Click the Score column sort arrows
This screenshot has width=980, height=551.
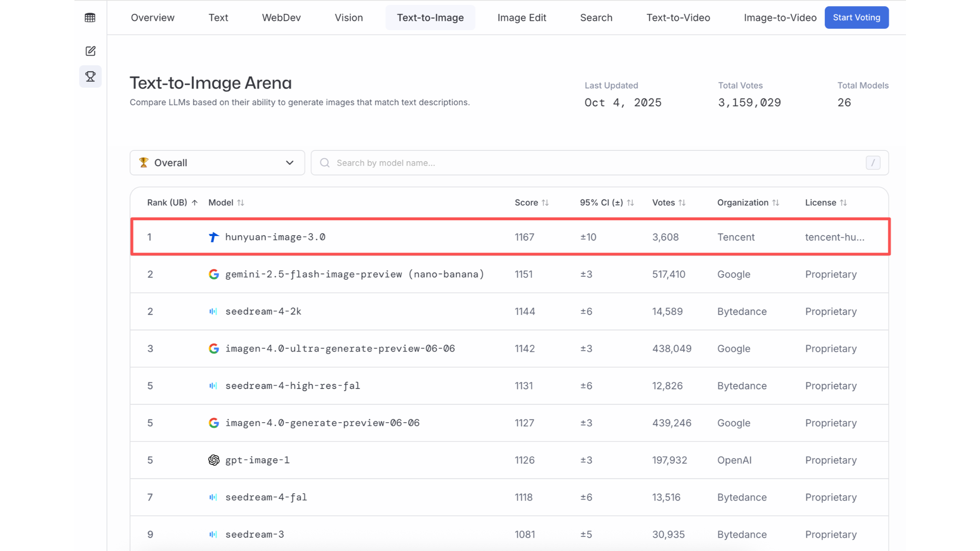point(545,203)
